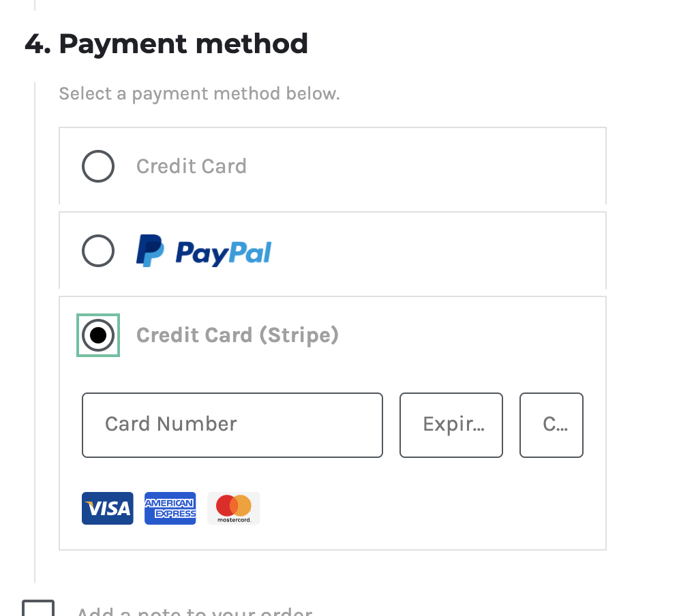The width and height of the screenshot is (679, 616).
Task: Select the Credit Card radio button
Action: (97, 166)
